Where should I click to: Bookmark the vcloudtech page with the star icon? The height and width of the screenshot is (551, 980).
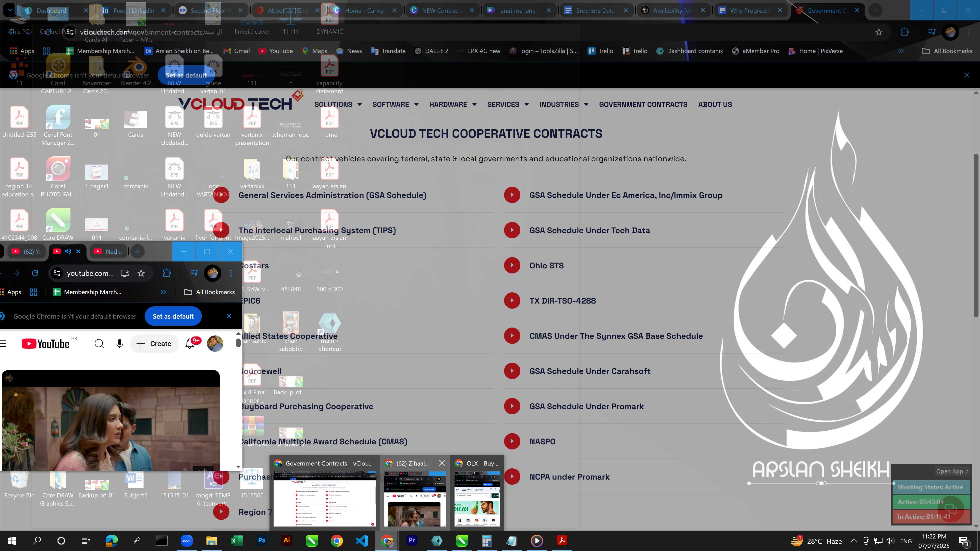pyautogui.click(x=879, y=32)
